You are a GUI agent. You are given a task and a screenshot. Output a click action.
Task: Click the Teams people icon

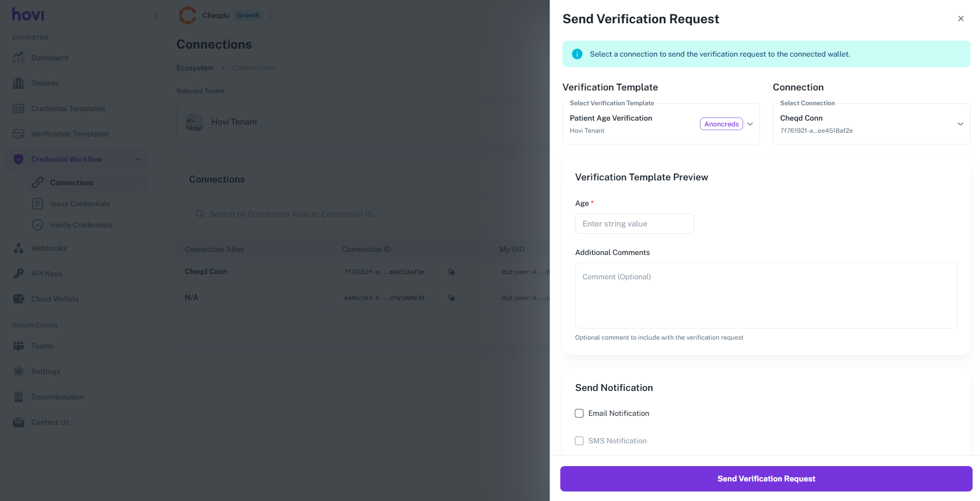click(x=19, y=346)
